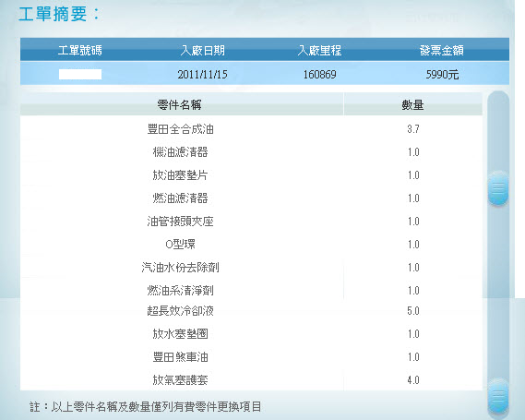525x420 pixels.
Task: Click the 入廠日期 column header
Action: pyautogui.click(x=203, y=51)
